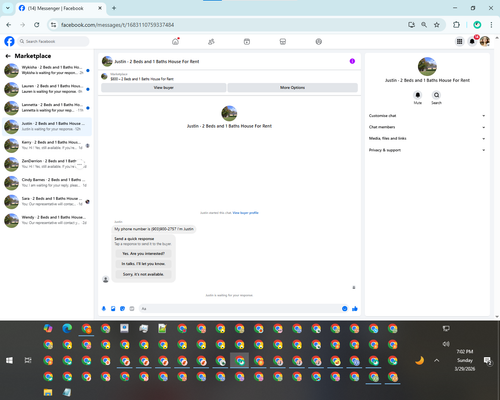Attach a photo using the image icon

[x=113, y=309]
